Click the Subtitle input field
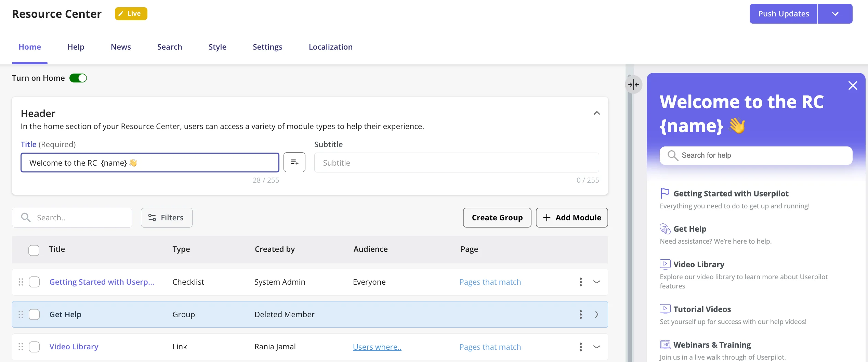This screenshot has height=362, width=868. pyautogui.click(x=457, y=163)
